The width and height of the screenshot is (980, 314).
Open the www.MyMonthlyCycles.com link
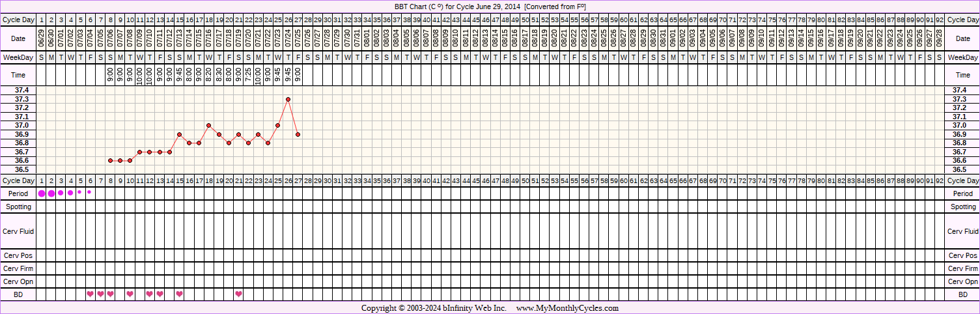coord(567,308)
